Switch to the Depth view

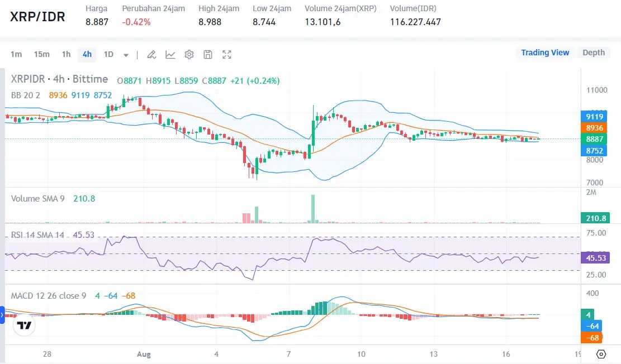594,52
